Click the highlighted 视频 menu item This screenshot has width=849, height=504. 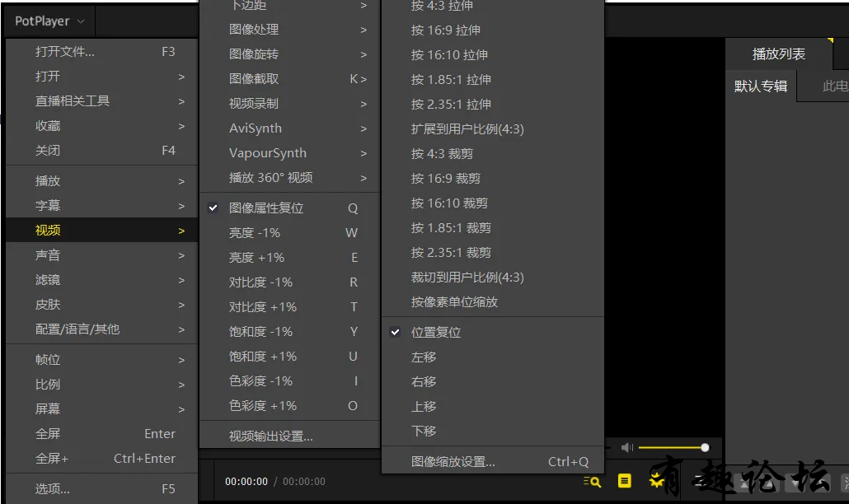[x=101, y=230]
